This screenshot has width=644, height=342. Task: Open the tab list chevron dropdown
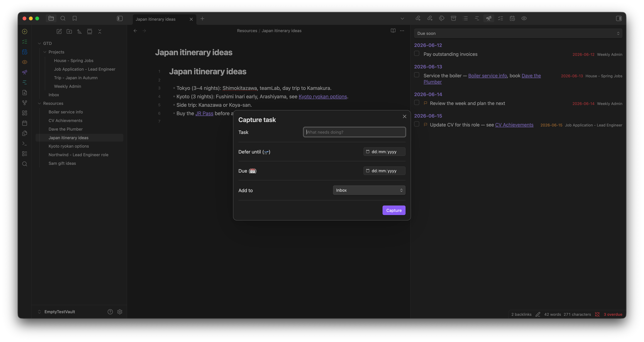click(402, 18)
